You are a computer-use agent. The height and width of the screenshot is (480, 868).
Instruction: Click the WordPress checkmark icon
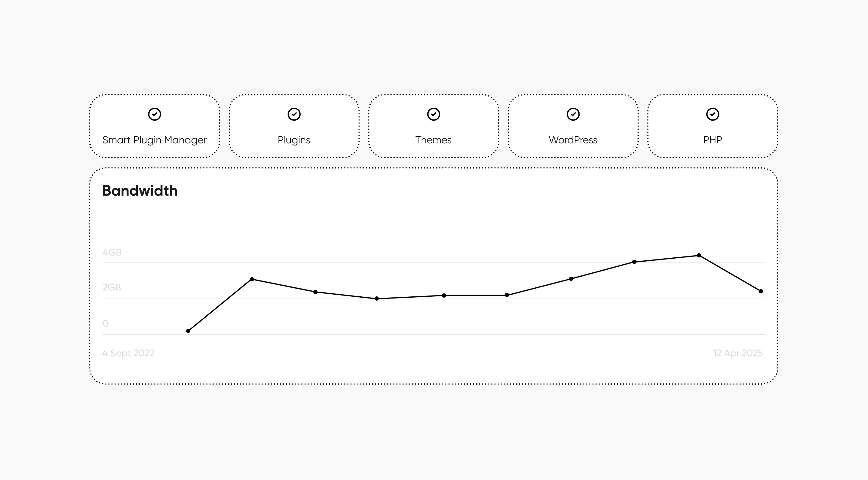click(573, 114)
